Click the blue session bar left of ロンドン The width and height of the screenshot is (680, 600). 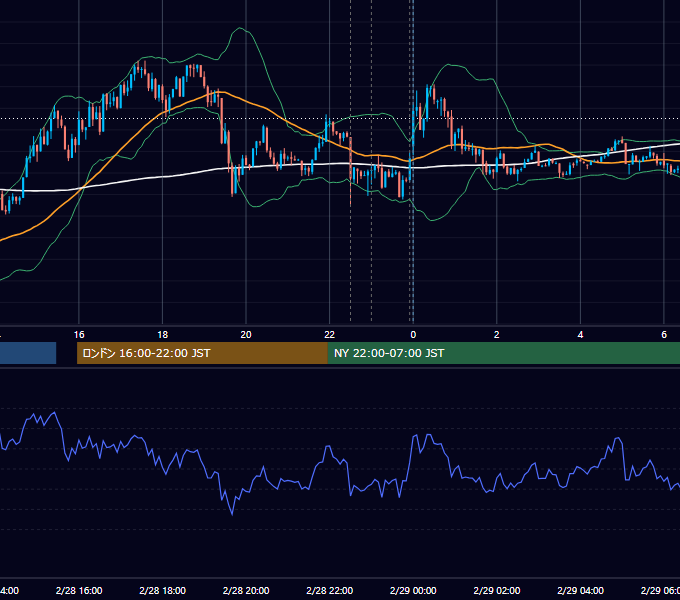click(28, 353)
